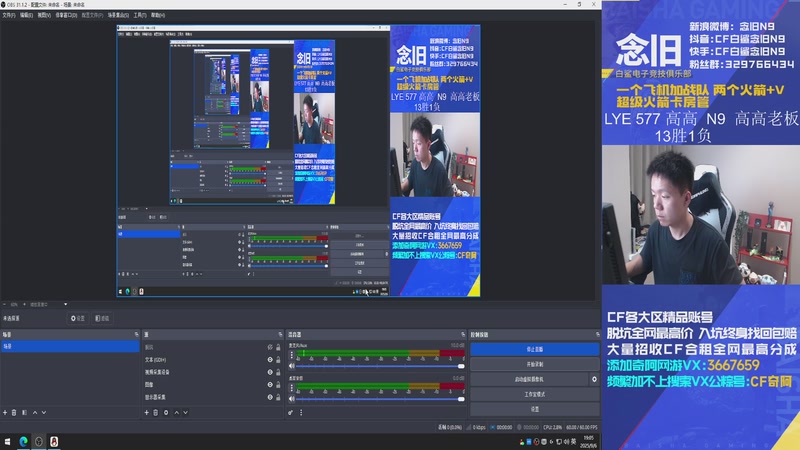Click the blue Stop Streaming button
The height and width of the screenshot is (450, 800).
point(534,349)
